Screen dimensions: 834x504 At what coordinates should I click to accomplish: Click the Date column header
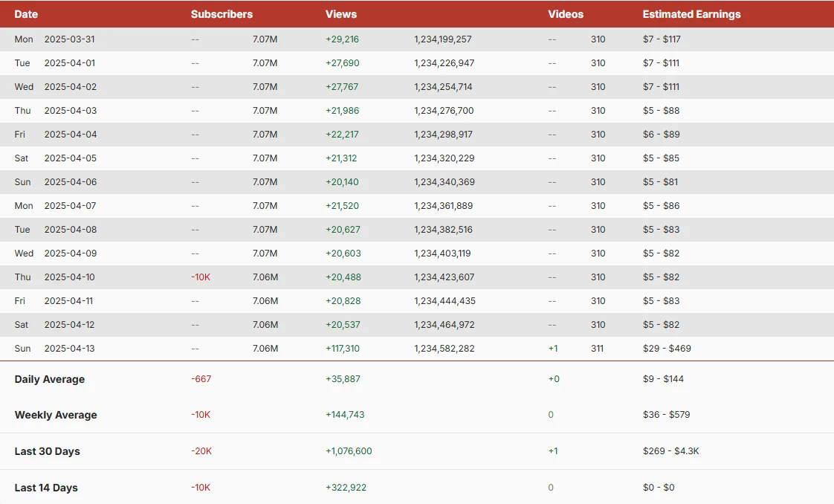26,14
